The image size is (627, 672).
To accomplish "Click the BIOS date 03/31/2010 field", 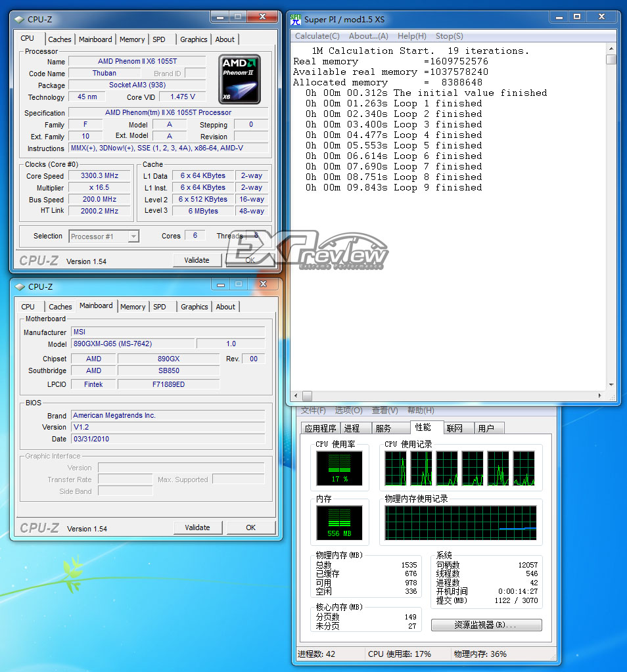I will click(168, 439).
